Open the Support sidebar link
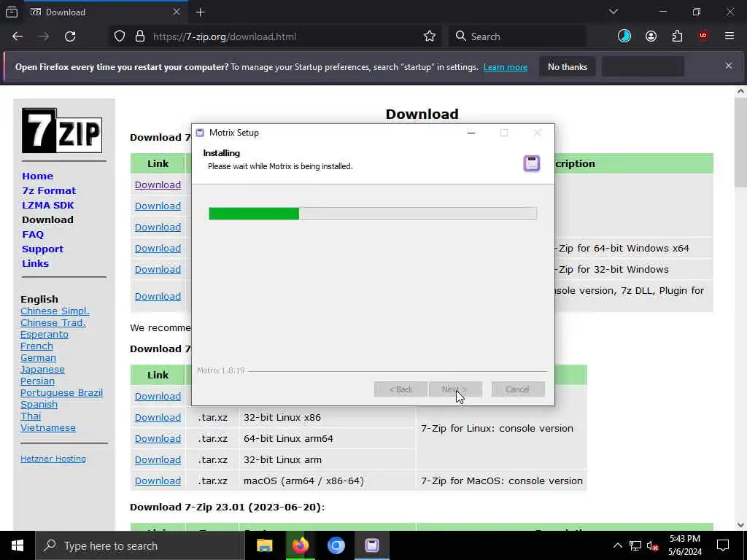This screenshot has height=560, width=747. [42, 249]
